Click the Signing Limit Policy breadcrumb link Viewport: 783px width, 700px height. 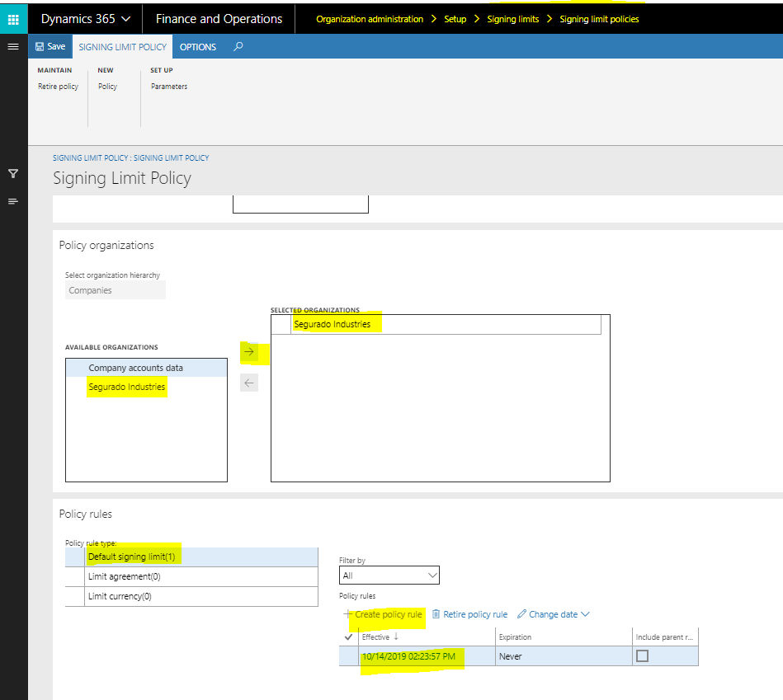pyautogui.click(x=131, y=157)
